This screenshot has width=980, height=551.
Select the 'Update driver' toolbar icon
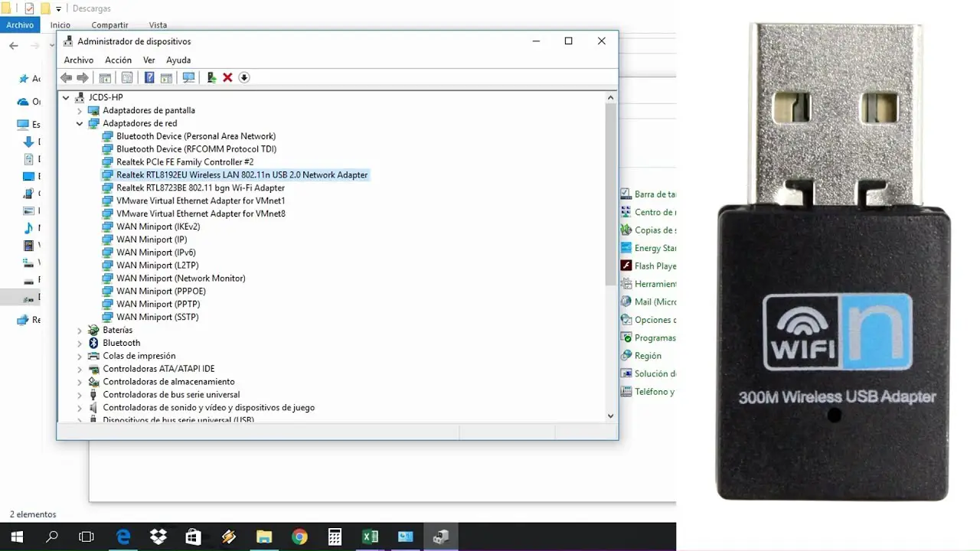(211, 77)
